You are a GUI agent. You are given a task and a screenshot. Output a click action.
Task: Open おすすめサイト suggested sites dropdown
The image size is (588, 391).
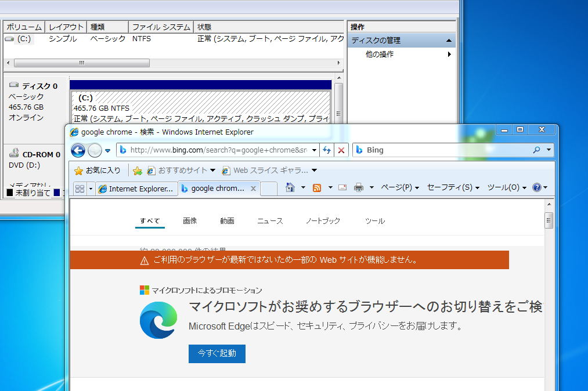(x=182, y=171)
